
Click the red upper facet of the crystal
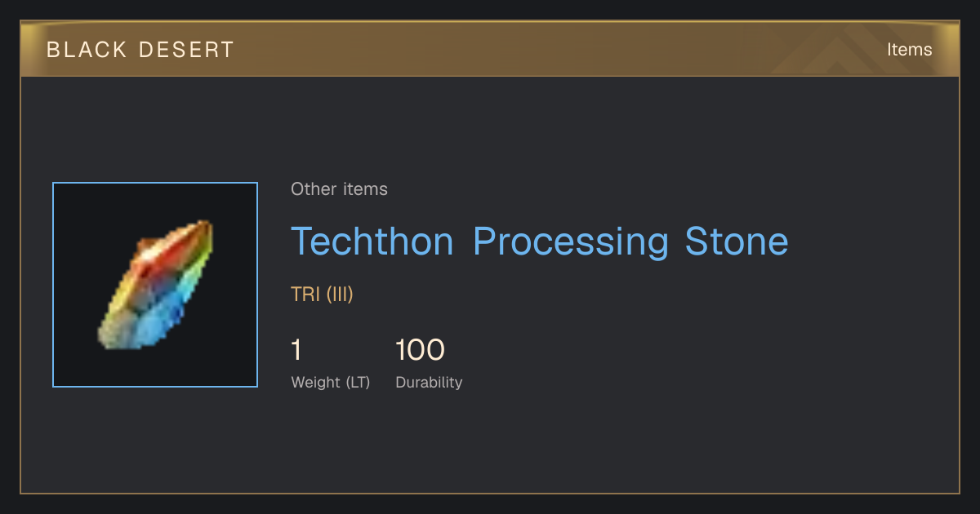pos(167,253)
